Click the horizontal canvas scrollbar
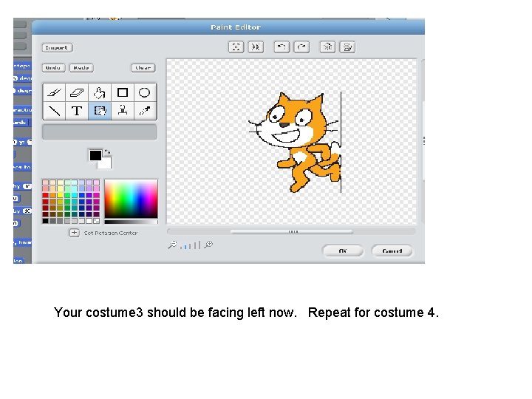 (292, 232)
